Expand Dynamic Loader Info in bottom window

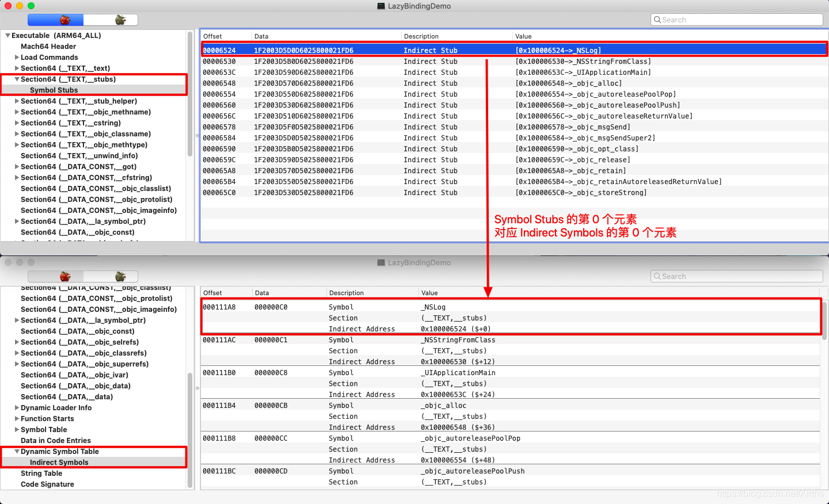pyautogui.click(x=17, y=408)
